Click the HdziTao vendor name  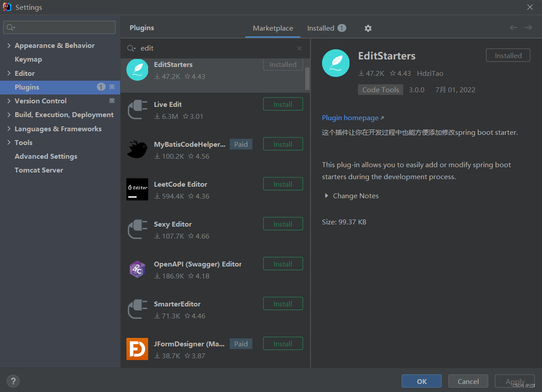pyautogui.click(x=430, y=73)
